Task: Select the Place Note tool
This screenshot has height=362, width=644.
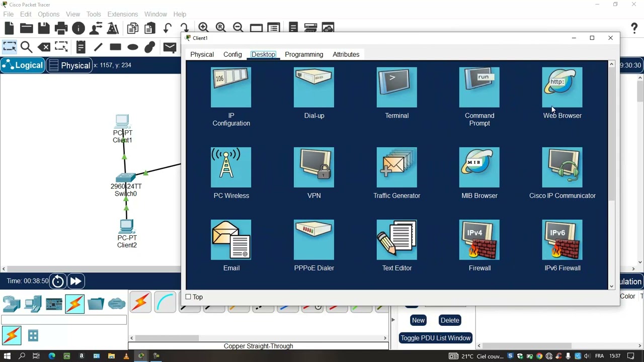Action: (x=80, y=47)
